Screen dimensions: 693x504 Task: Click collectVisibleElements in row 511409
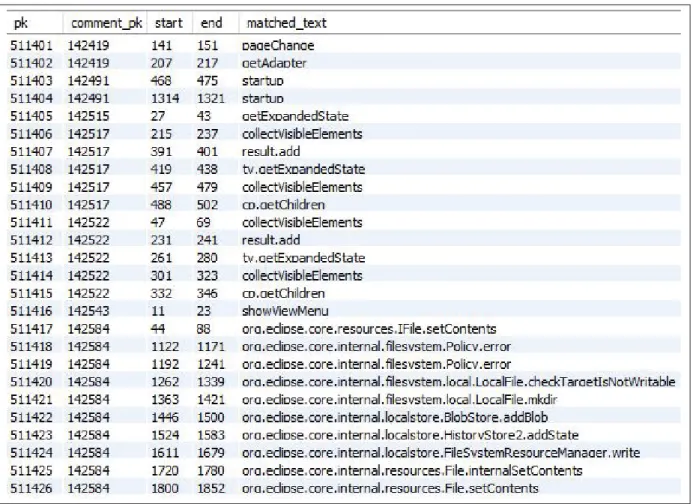[302, 187]
